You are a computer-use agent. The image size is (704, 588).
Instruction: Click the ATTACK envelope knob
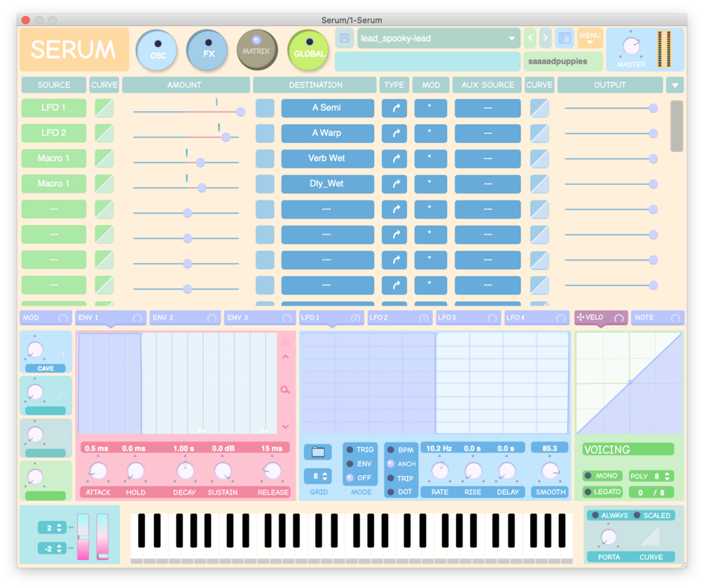pos(98,470)
